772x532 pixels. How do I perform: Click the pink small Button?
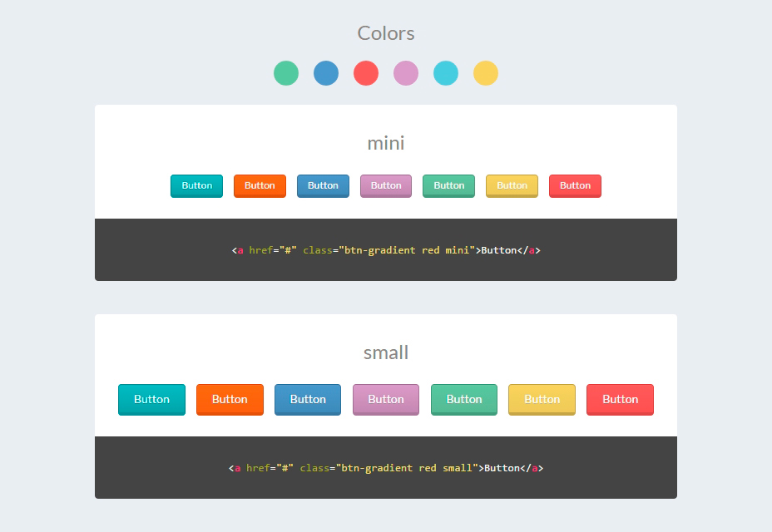tap(386, 399)
